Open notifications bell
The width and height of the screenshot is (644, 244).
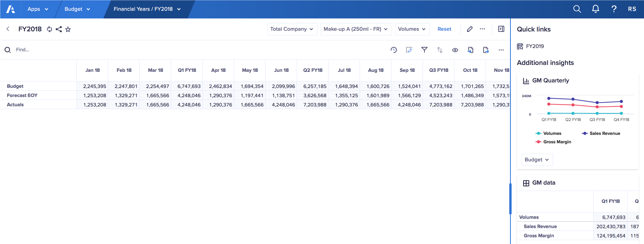(596, 9)
